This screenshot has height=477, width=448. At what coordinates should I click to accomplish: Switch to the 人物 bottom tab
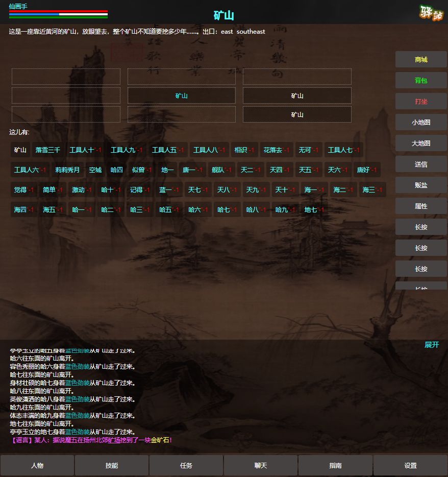(x=37, y=465)
